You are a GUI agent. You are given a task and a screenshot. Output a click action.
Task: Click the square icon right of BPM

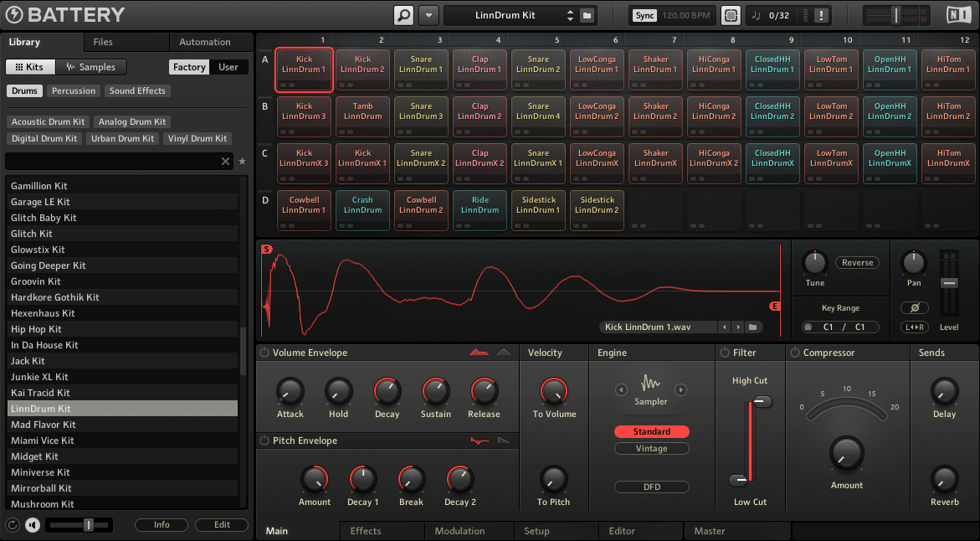pyautogui.click(x=731, y=15)
